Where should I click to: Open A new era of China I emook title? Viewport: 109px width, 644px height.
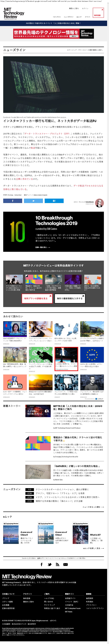pyautogui.click(x=61, y=533)
